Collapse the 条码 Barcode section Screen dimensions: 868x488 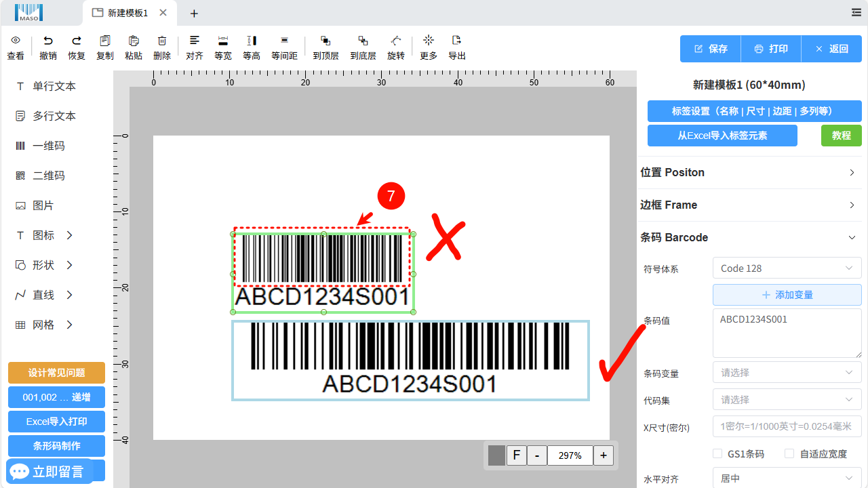click(749, 237)
